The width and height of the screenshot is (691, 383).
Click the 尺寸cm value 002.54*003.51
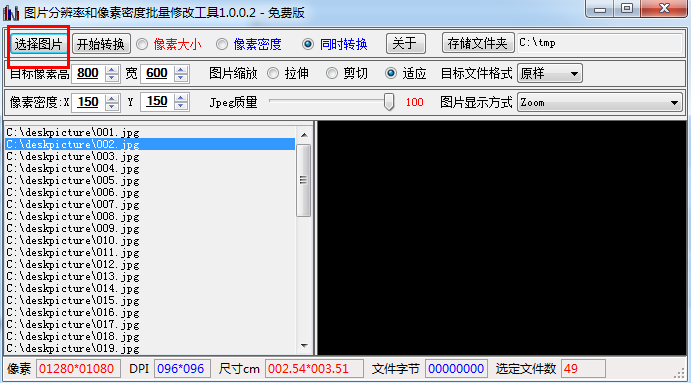click(x=314, y=368)
